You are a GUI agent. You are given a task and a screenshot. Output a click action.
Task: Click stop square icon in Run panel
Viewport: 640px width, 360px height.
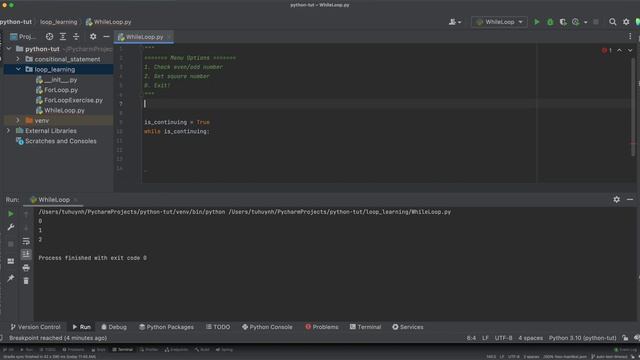click(11, 244)
